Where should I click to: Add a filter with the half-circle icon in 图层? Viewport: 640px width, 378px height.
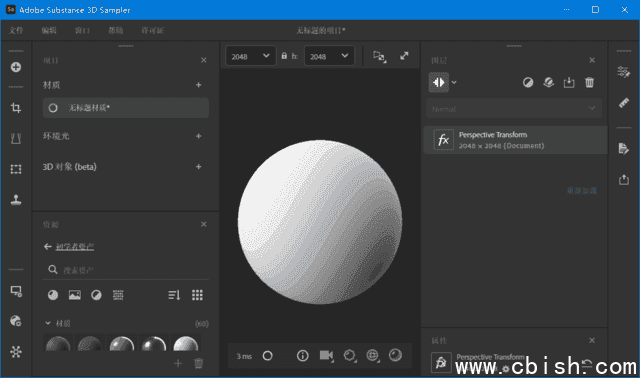(x=528, y=83)
